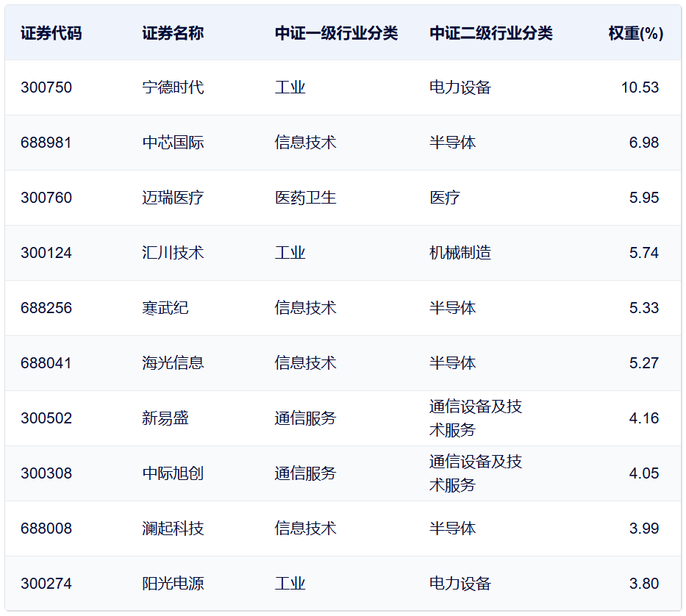Select security code 688008
This screenshot has width=686, height=616.
[46, 529]
